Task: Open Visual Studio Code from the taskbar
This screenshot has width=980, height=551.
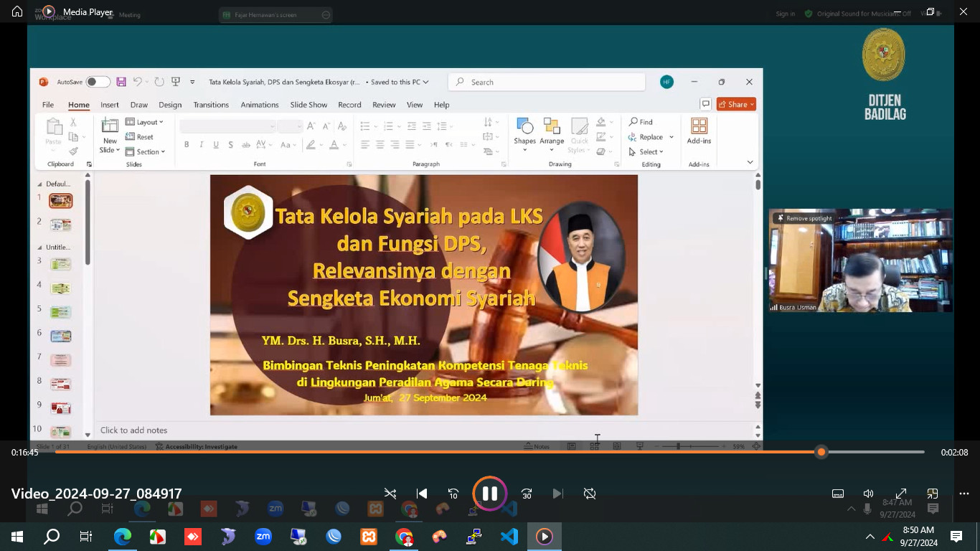Action: point(509,536)
